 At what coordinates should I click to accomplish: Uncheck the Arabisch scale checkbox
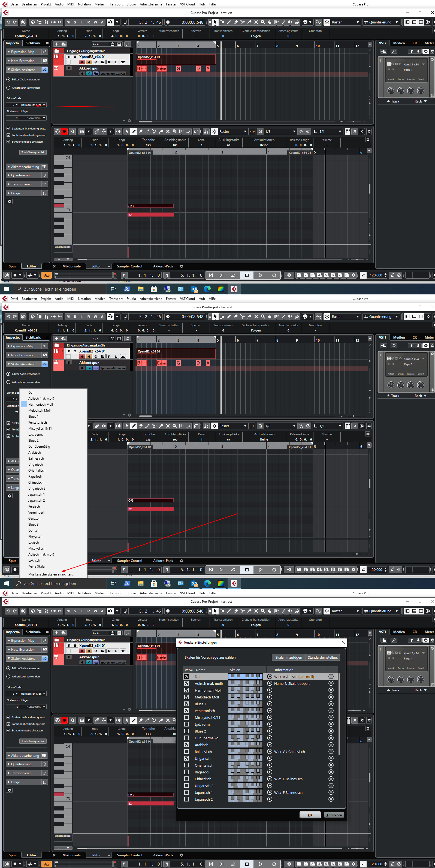[x=186, y=745]
